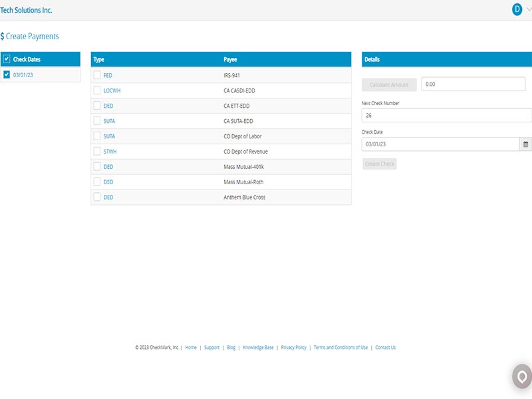Select the CA CASDI-EDD row checkbox
Viewport: 532px width, 399px height.
(x=97, y=90)
